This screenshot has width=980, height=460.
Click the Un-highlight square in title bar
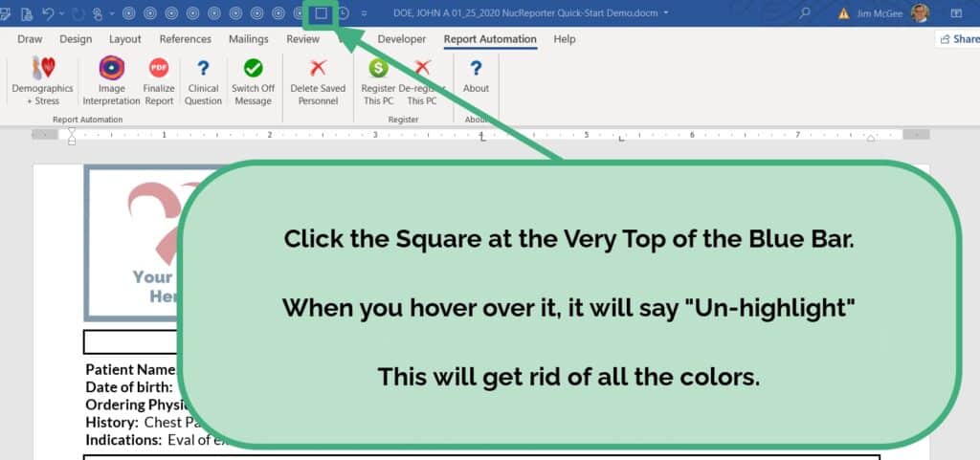pyautogui.click(x=321, y=13)
